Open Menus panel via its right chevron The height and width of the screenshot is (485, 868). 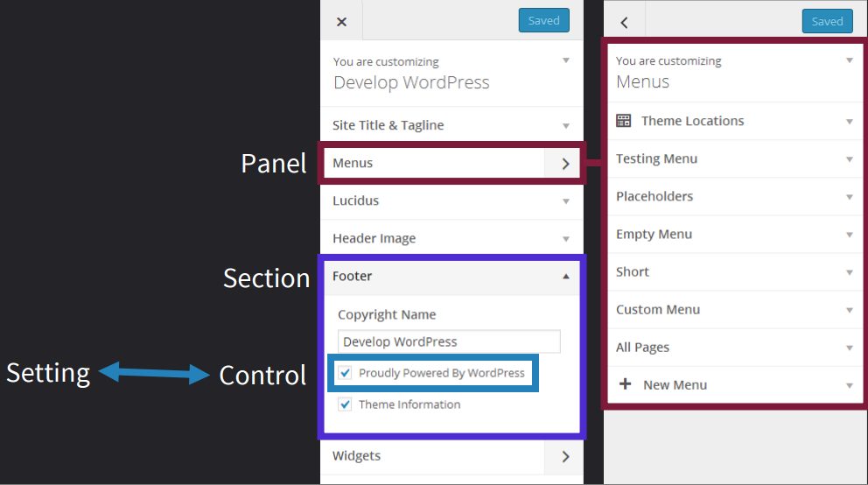[564, 163]
